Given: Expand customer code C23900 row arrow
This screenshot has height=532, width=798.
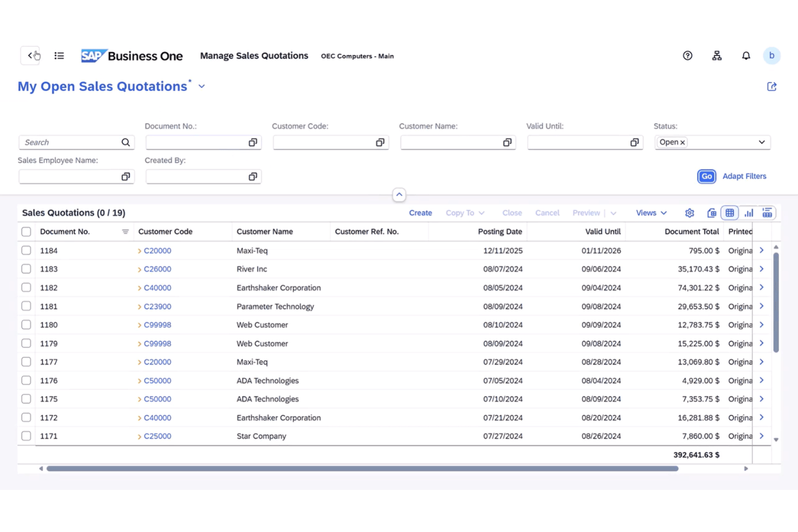Looking at the screenshot, I should click(139, 307).
